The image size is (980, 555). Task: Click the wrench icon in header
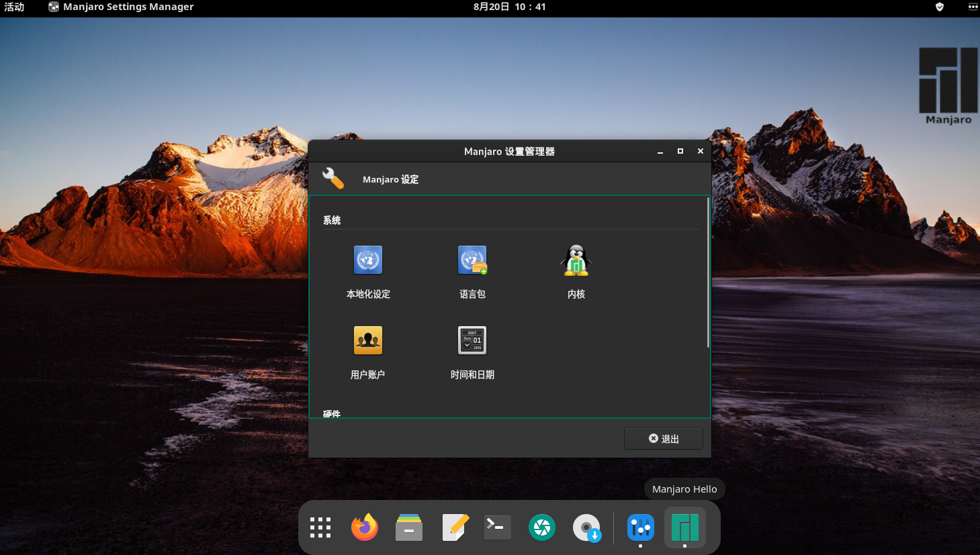point(332,179)
